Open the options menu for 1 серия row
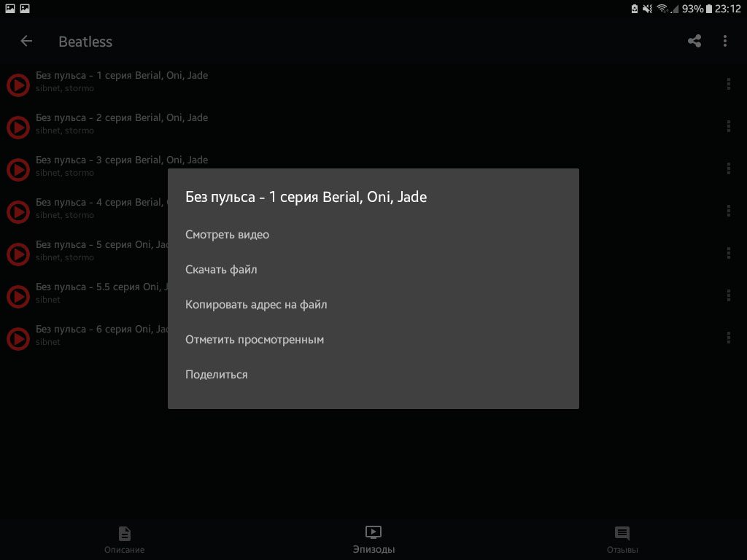The image size is (747, 560). point(729,85)
